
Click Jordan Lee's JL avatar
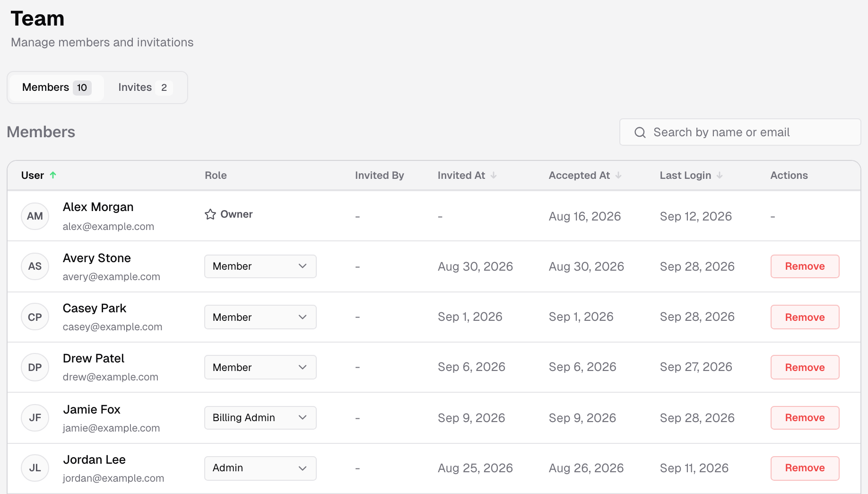(35, 468)
